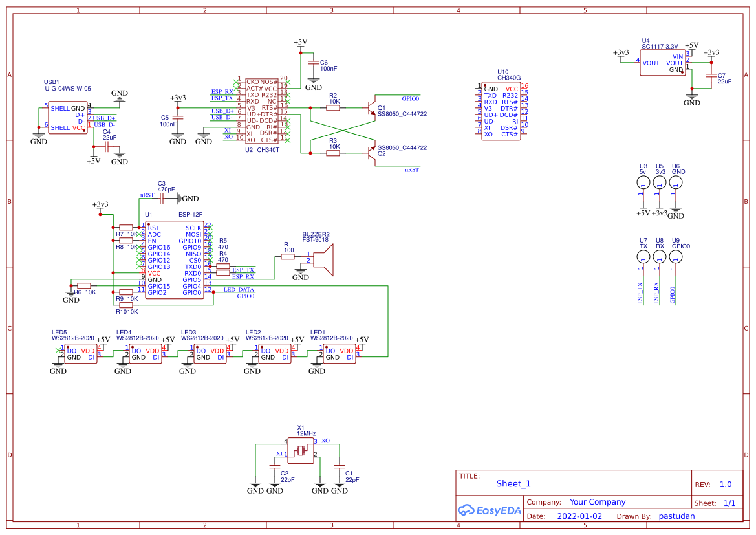Click the GND symbol below USB1
The height and width of the screenshot is (535, 756).
coord(38,136)
